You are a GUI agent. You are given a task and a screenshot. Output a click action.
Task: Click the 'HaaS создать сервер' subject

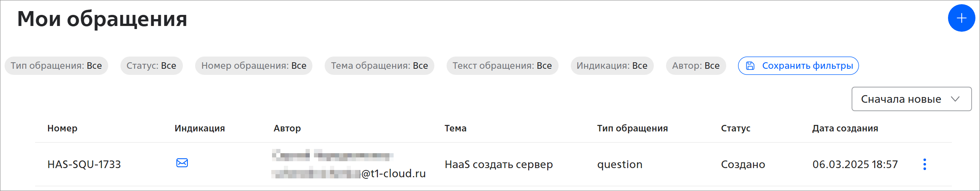[x=498, y=164]
